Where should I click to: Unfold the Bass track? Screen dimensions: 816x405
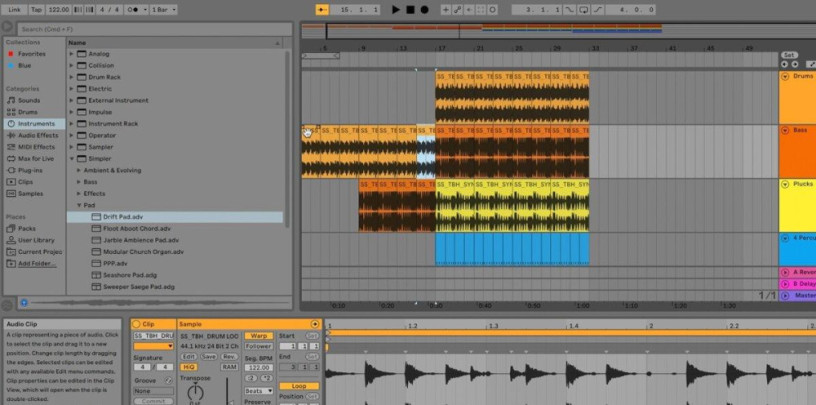click(785, 130)
